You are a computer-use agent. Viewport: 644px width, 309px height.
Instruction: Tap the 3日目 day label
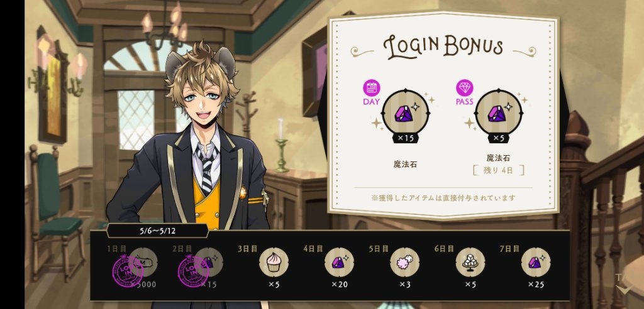coord(247,249)
